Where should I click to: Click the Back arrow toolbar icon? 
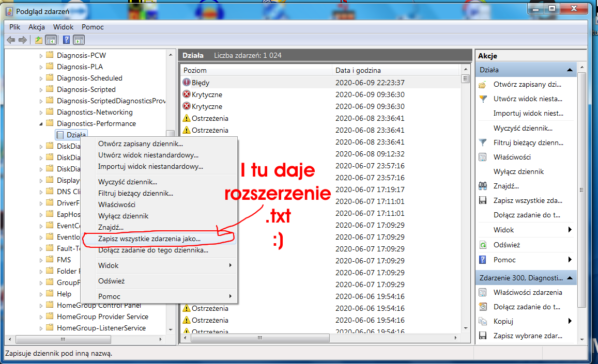(x=11, y=40)
